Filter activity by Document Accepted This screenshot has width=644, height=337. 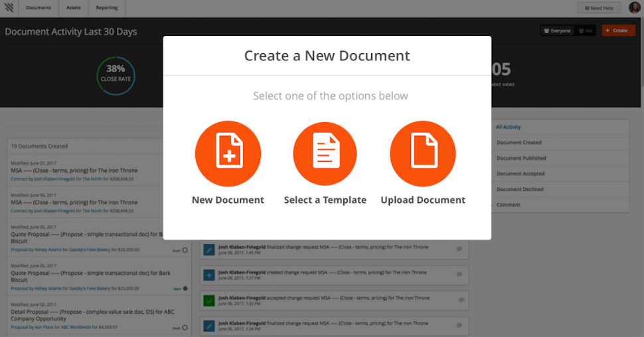[x=521, y=174]
